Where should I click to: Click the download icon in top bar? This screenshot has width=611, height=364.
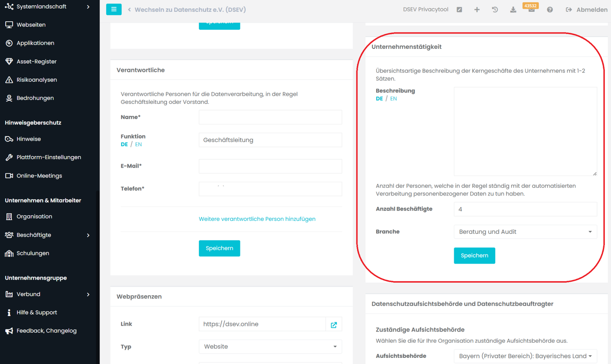pyautogui.click(x=513, y=10)
